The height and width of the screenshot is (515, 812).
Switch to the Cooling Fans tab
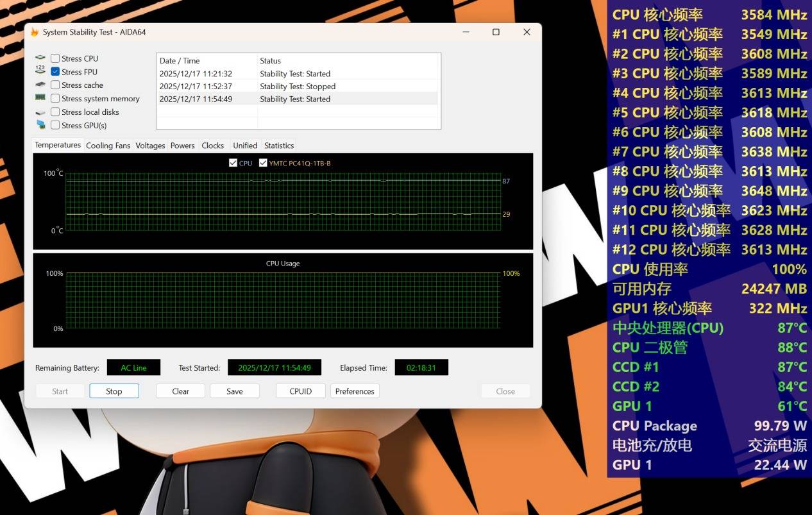tap(108, 146)
